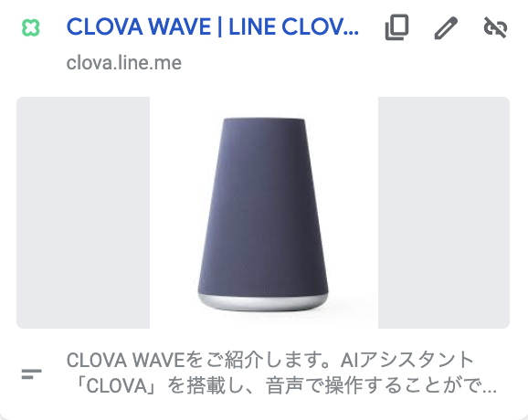Open the CLOVA WAVE | LINE CLOV... title link
This screenshot has height=420, width=528.
click(213, 26)
